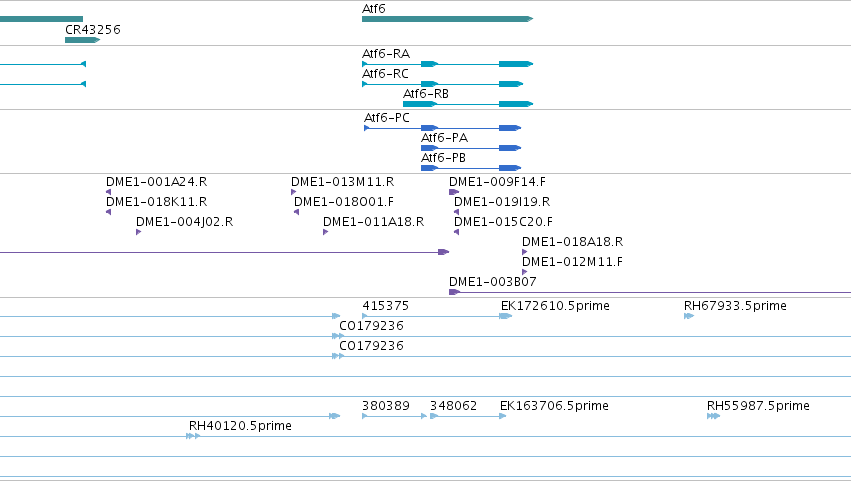The width and height of the screenshot is (851, 481).
Task: Click the DME1-004J02.R arrow glyph
Action: coord(138,232)
